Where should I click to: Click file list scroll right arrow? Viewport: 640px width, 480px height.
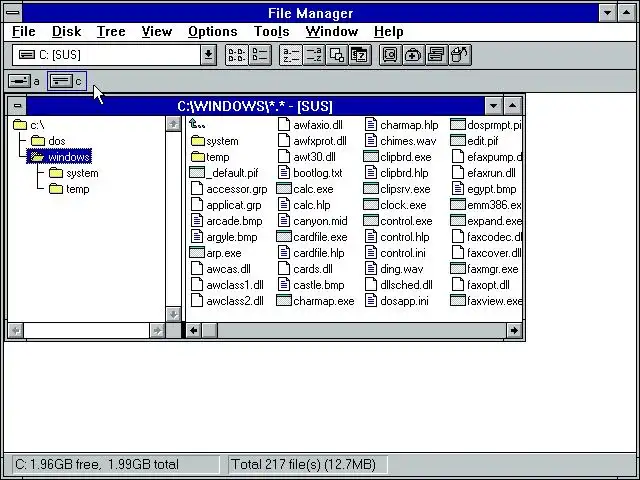pyautogui.click(x=514, y=330)
